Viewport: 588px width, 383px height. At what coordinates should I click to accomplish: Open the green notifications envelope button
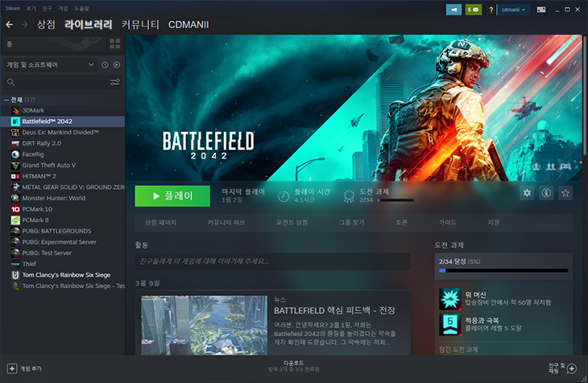click(474, 10)
